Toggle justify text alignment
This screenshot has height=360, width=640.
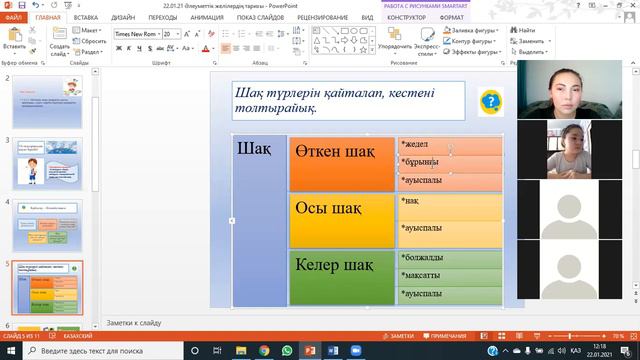(x=257, y=49)
